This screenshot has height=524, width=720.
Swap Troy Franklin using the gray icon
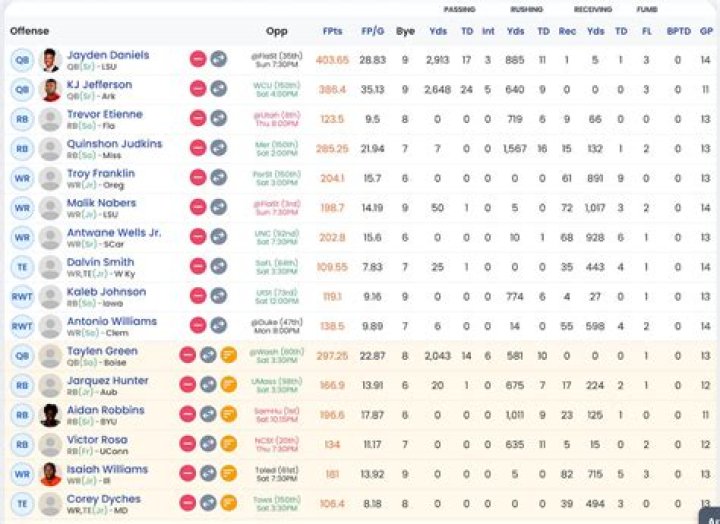219,177
